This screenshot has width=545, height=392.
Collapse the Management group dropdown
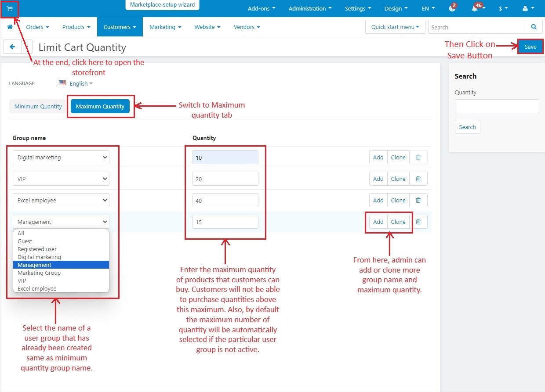pyautogui.click(x=61, y=222)
